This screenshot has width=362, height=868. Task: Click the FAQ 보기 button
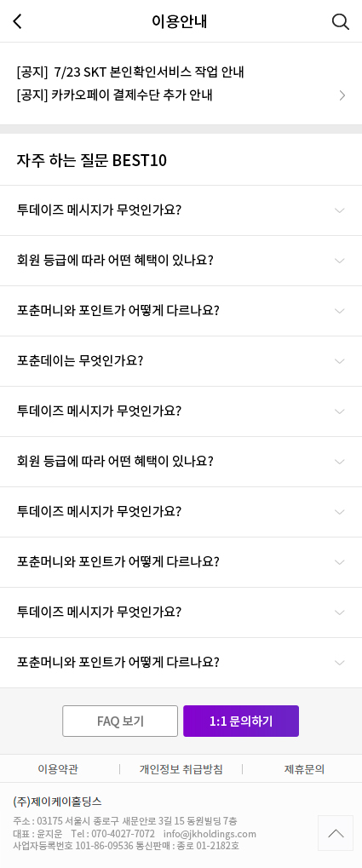tap(120, 721)
